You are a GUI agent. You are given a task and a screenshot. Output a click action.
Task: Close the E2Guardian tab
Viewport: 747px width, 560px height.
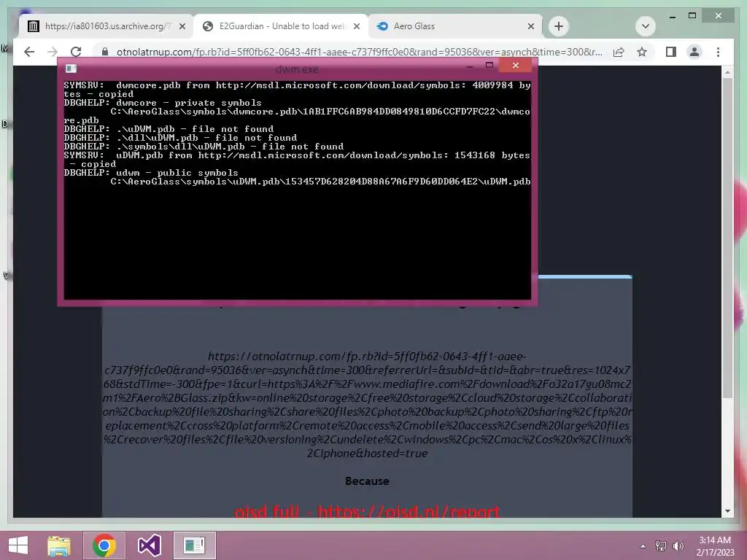click(x=356, y=26)
